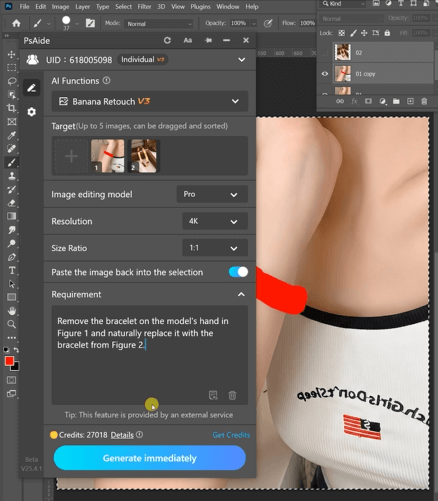Viewport: 438px width, 501px height.
Task: Toggle PsAide pin panel icon
Action: click(x=208, y=40)
